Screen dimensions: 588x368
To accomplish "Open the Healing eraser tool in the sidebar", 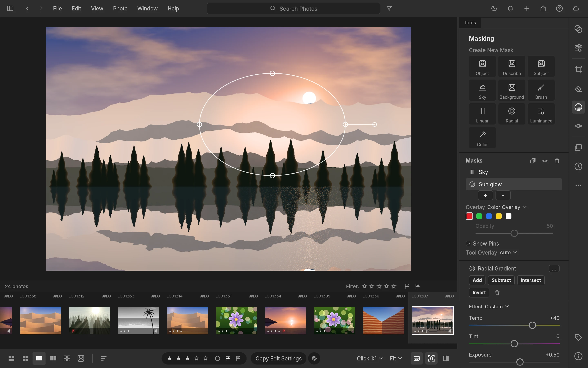I will 578,89.
